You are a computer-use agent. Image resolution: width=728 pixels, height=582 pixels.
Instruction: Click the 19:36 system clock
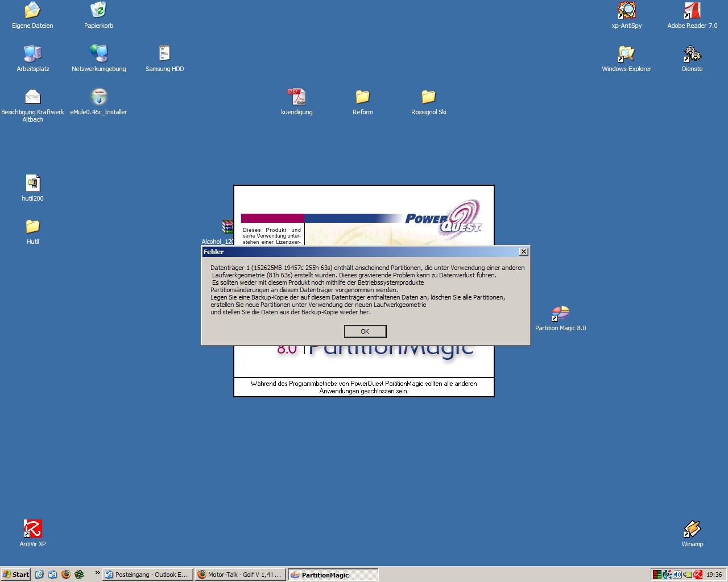714,575
